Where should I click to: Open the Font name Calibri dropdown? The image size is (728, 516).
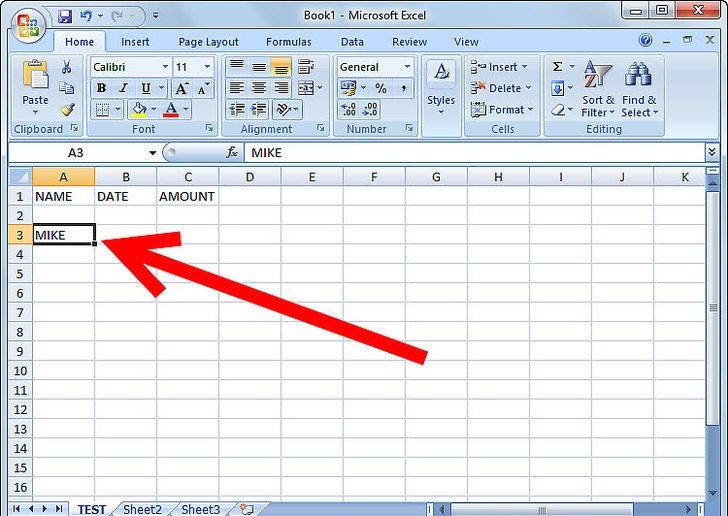(x=165, y=67)
